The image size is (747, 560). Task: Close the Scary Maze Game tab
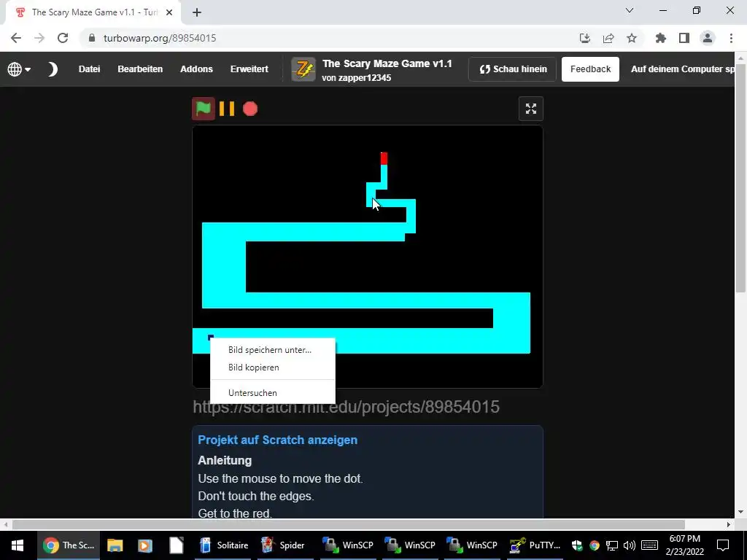coord(169,12)
